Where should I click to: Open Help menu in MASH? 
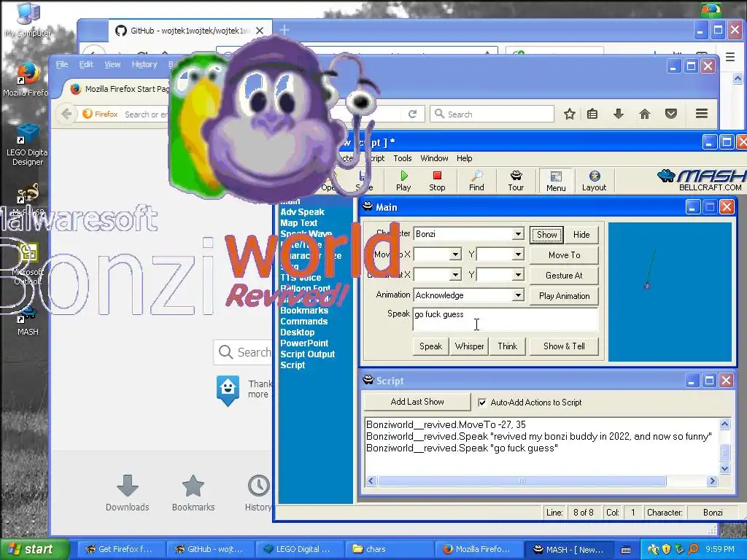click(465, 158)
